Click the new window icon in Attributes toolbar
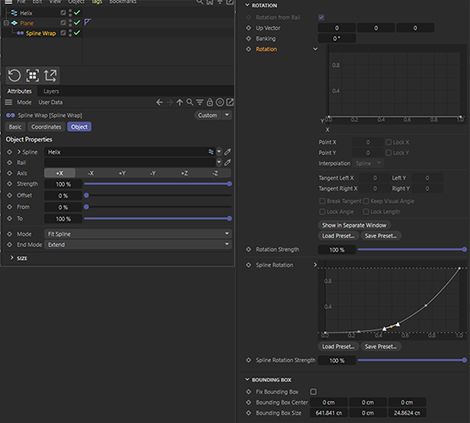Viewport: 470px width, 423px height. [230, 102]
